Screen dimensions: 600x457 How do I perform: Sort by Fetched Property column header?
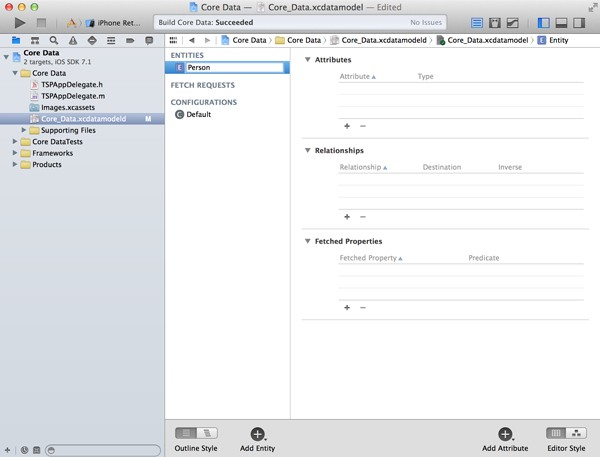[x=371, y=258]
